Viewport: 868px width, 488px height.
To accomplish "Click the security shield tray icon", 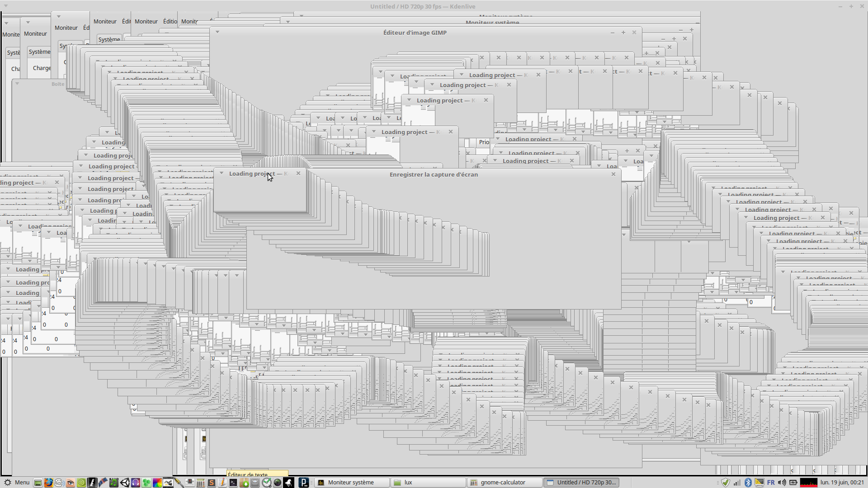I will pyautogui.click(x=725, y=483).
